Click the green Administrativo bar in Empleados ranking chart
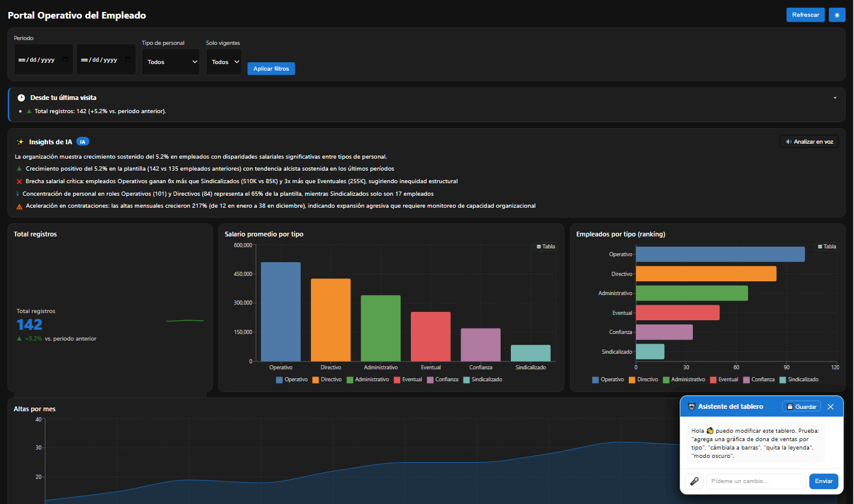 pos(692,293)
